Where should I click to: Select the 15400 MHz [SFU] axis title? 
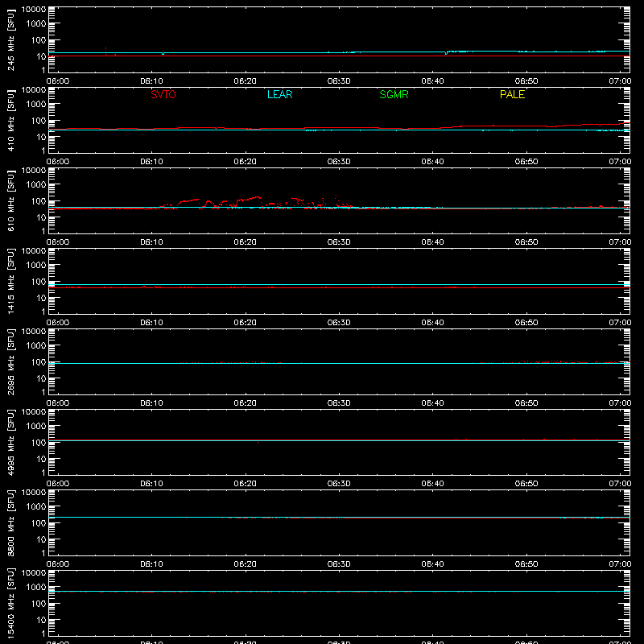[10, 604]
